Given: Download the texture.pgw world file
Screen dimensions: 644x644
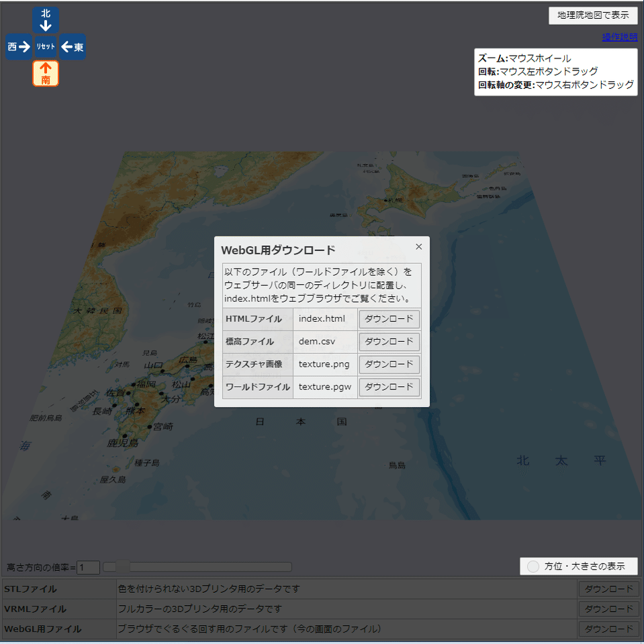Looking at the screenshot, I should (389, 387).
